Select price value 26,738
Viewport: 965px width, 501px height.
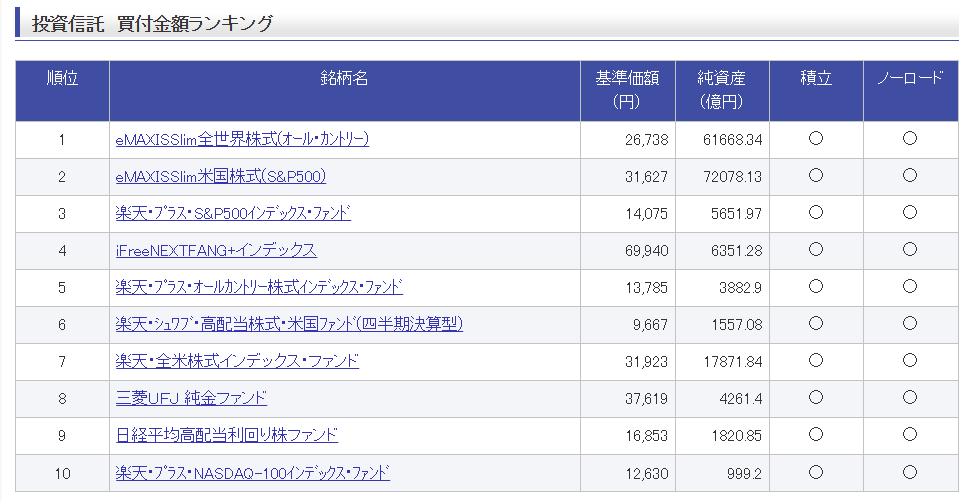click(646, 140)
